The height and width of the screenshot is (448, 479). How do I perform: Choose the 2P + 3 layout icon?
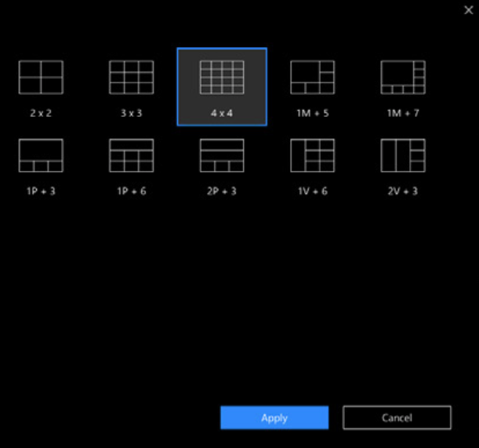[222, 155]
